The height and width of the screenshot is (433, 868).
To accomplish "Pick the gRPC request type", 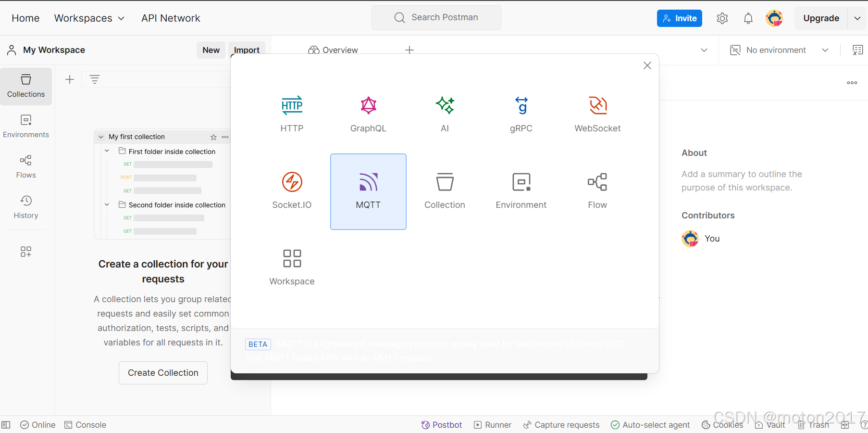I will pyautogui.click(x=521, y=115).
